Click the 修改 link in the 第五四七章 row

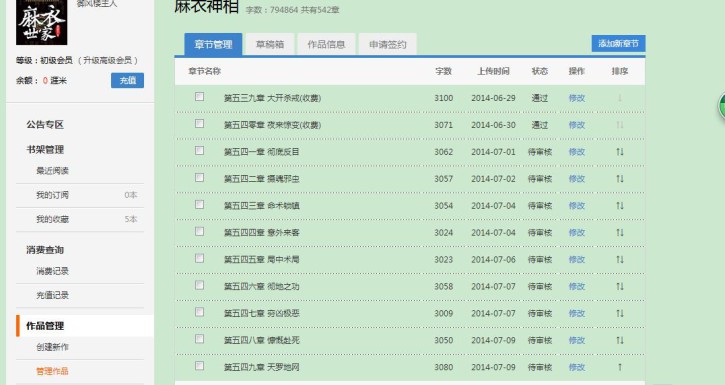click(x=577, y=313)
